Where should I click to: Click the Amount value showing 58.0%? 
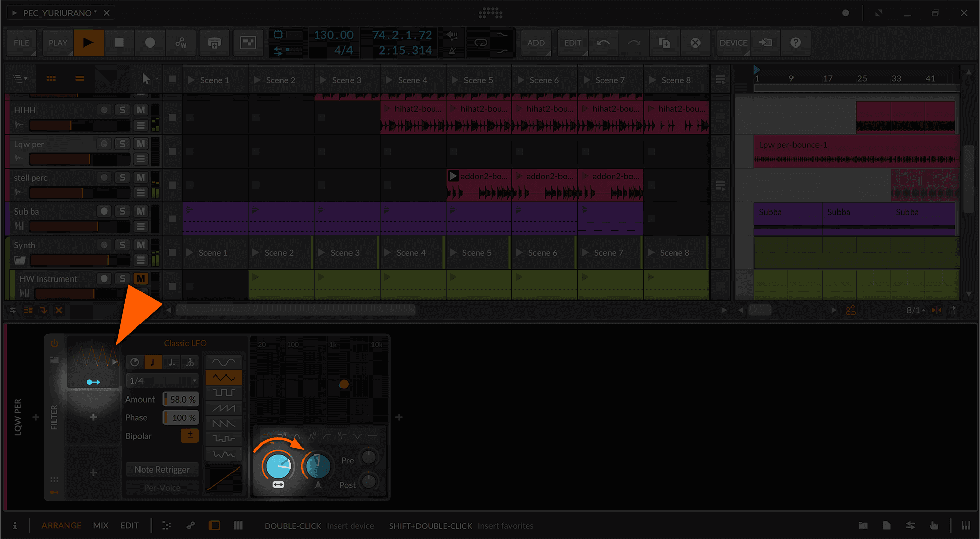[x=180, y=399]
